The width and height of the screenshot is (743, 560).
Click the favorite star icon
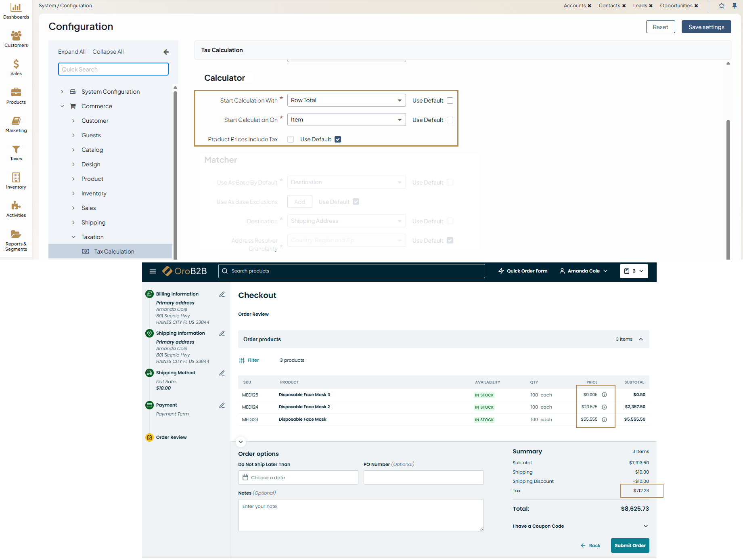point(722,6)
